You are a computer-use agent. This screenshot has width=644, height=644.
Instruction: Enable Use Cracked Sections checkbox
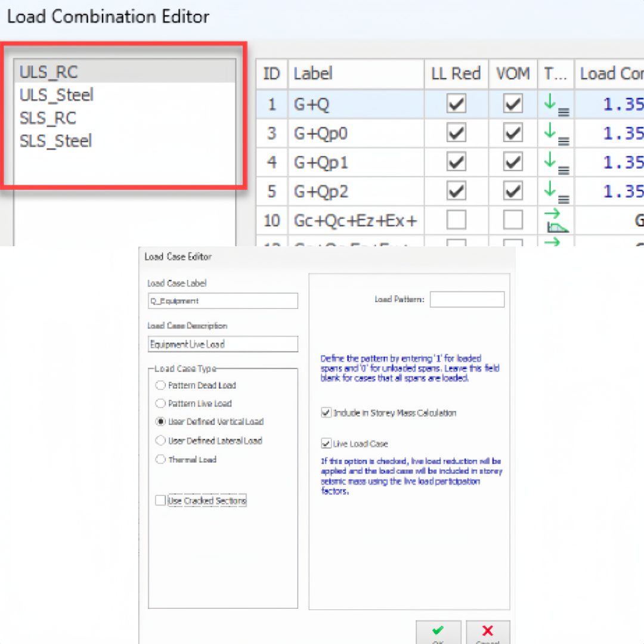pos(160,500)
